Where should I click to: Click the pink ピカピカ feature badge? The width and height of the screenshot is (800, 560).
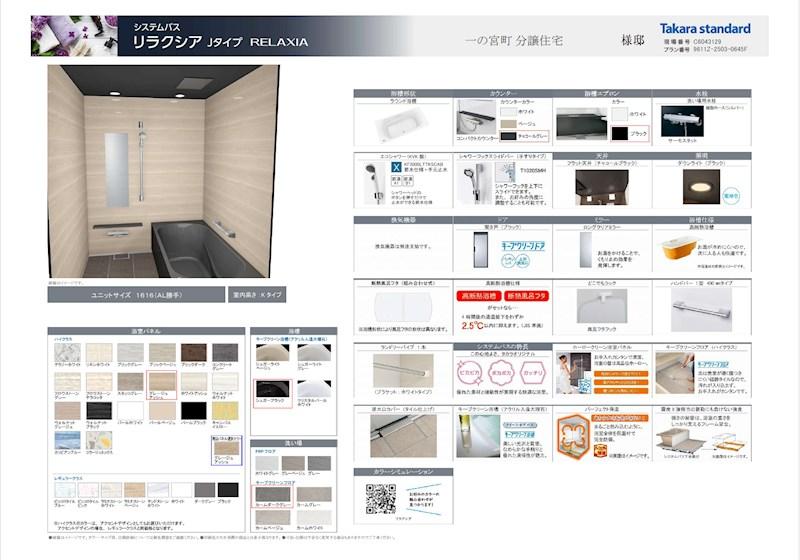pyautogui.click(x=469, y=373)
